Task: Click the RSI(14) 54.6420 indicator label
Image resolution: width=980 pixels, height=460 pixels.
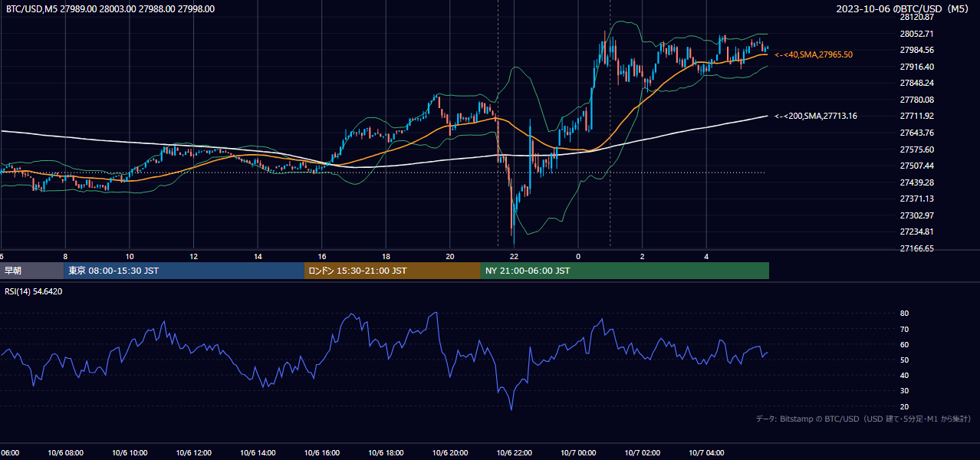Action: (34, 291)
